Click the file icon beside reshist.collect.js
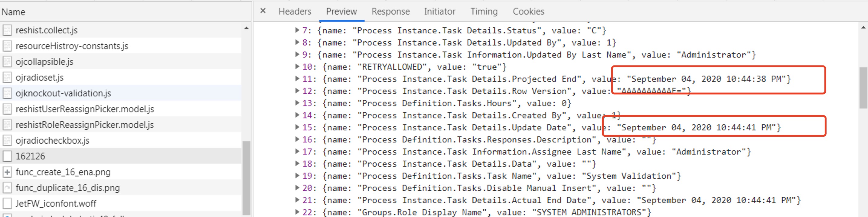Screen dimensions: 868x217 (x=7, y=30)
